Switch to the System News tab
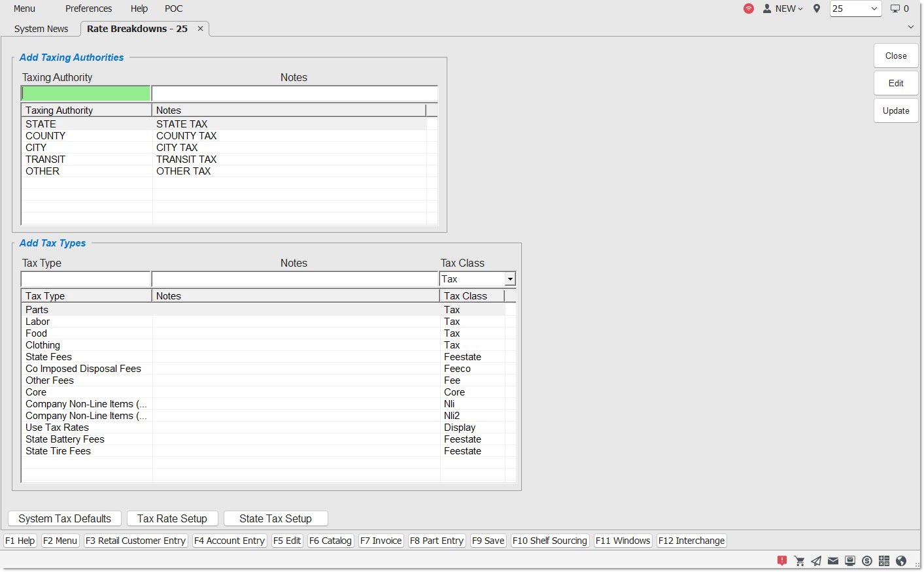 tap(41, 29)
